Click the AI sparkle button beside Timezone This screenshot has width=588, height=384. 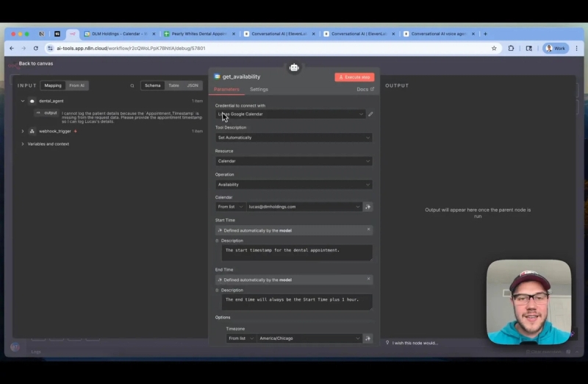368,338
